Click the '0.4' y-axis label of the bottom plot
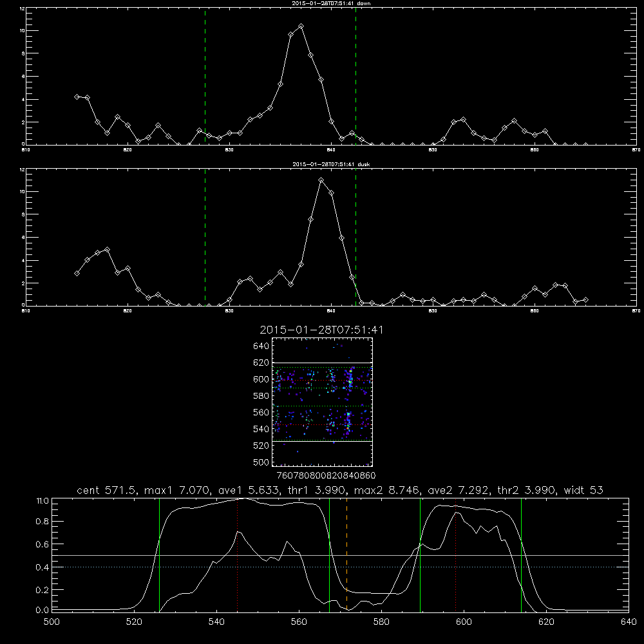The width and height of the screenshot is (644, 644). pyautogui.click(x=43, y=567)
